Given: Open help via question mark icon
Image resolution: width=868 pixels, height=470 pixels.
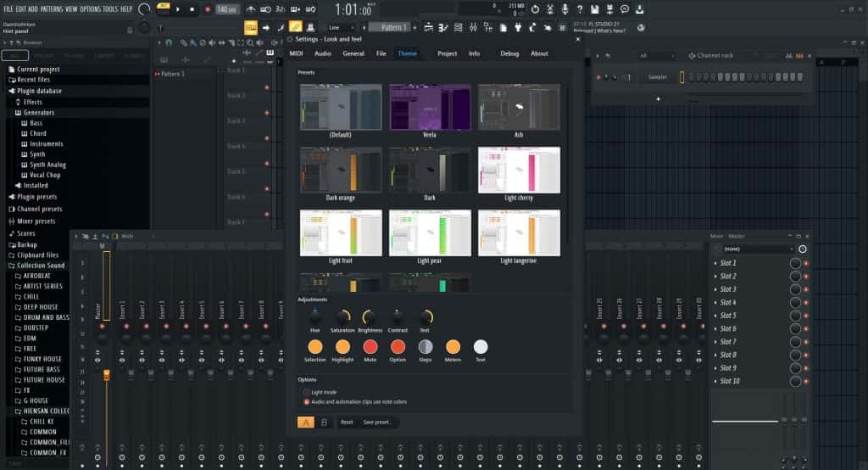Looking at the screenshot, I should (580, 9).
